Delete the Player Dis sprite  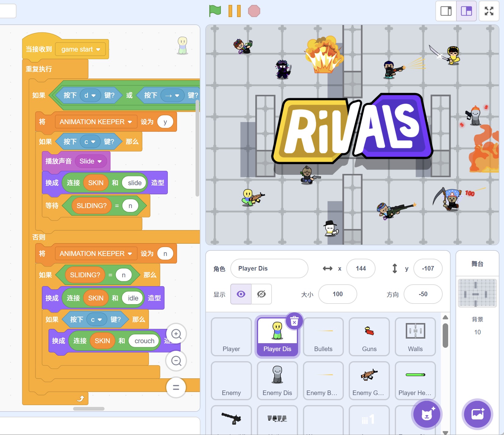(294, 321)
